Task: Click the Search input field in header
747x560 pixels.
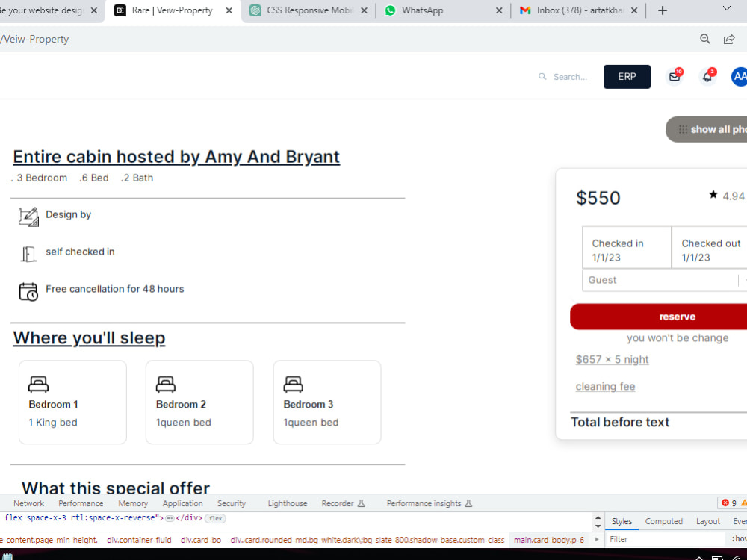Action: [570, 77]
